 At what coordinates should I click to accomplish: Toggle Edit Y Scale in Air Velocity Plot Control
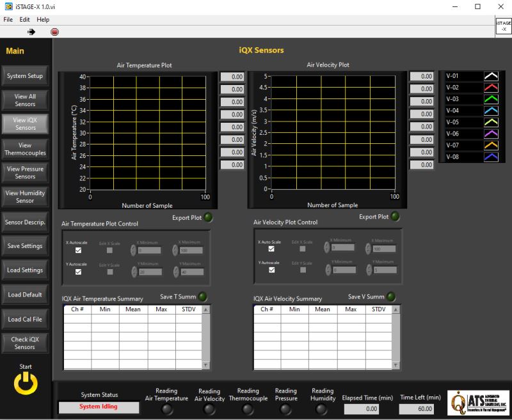[x=303, y=270]
